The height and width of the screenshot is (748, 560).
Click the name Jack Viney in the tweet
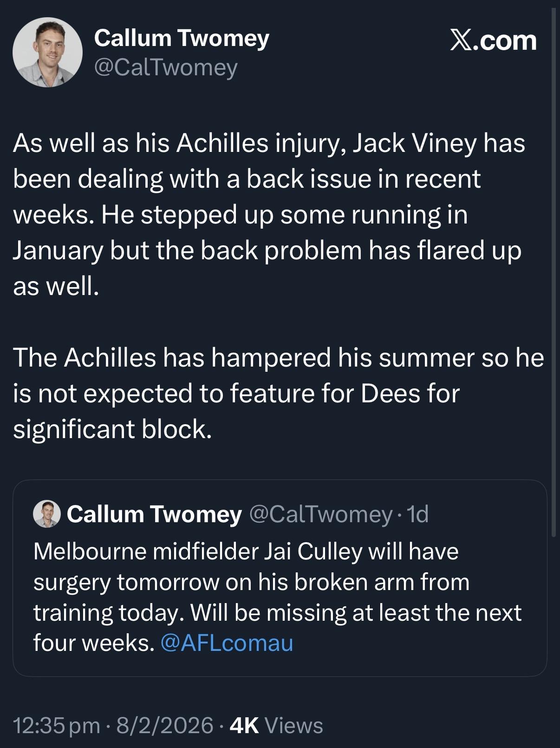point(415,143)
